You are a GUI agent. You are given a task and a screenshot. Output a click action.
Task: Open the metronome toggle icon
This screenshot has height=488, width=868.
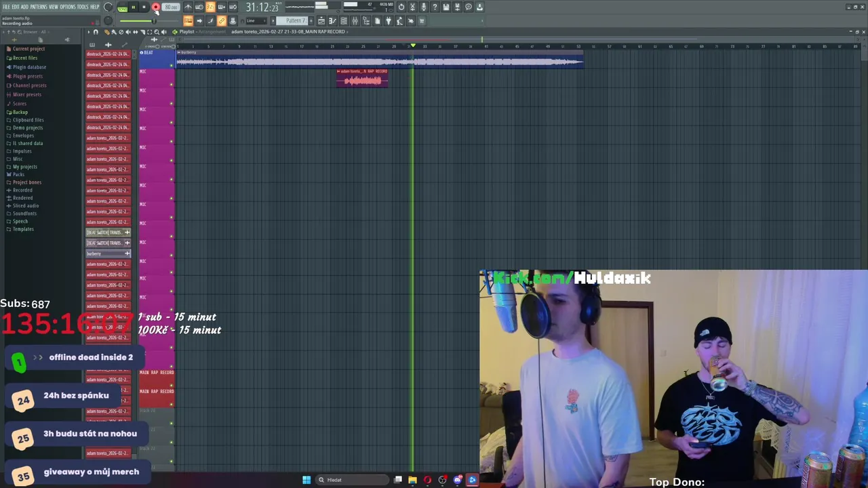(188, 7)
